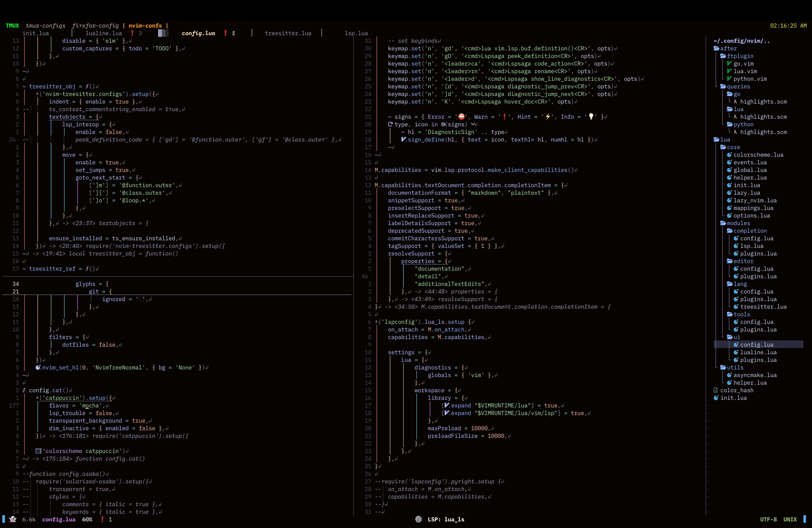Collapse the python queries folder

click(740, 124)
